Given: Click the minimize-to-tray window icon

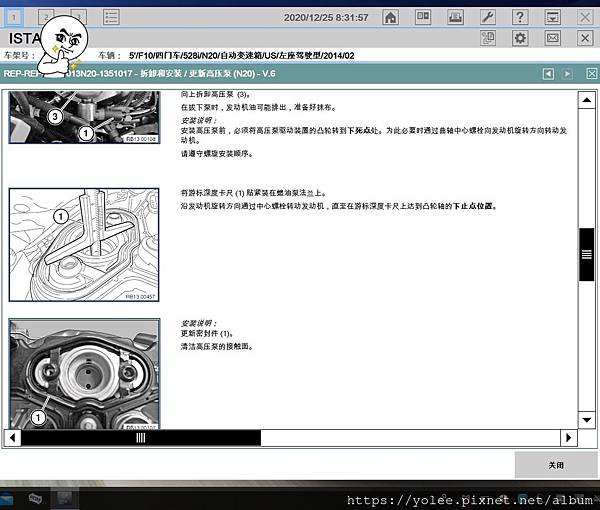Looking at the screenshot, I should 553,17.
